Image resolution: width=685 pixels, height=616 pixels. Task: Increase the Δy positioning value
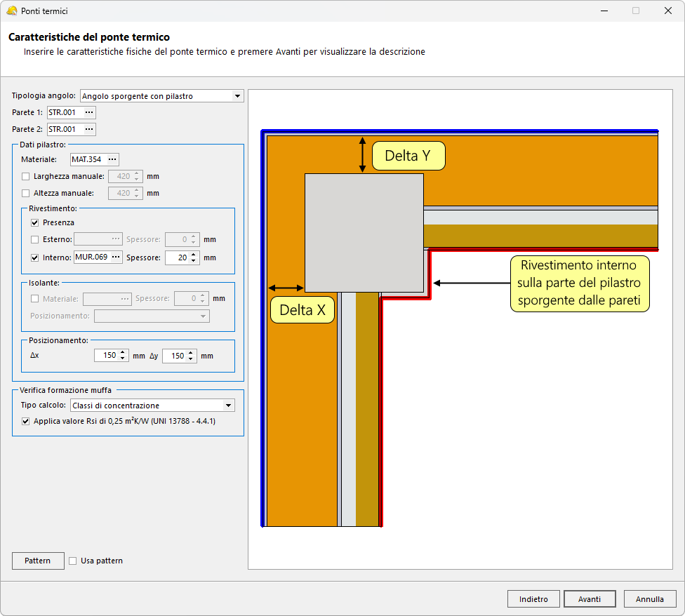pyautogui.click(x=192, y=352)
